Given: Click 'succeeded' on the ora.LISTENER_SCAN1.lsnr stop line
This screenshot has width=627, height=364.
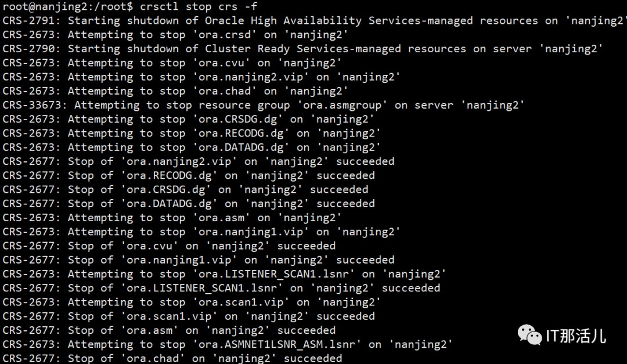Looking at the screenshot, I should pyautogui.click(x=410, y=288).
